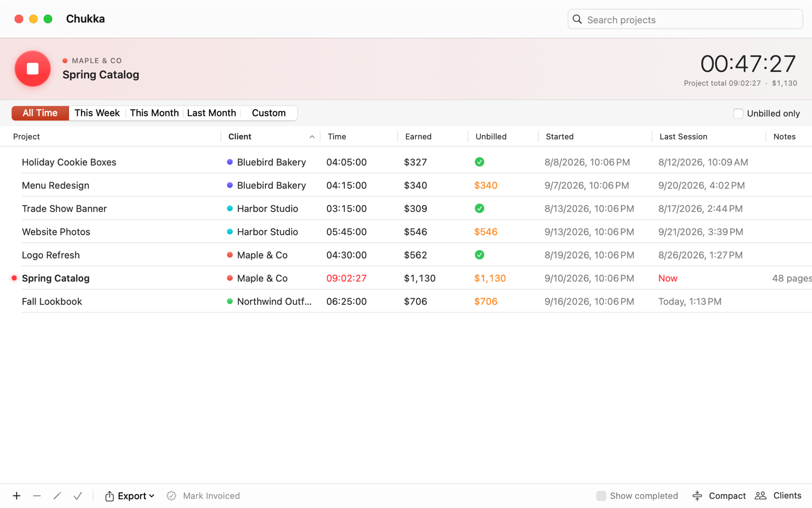This screenshot has height=508, width=812.
Task: Toggle the Show completed checkbox
Action: (x=601, y=496)
